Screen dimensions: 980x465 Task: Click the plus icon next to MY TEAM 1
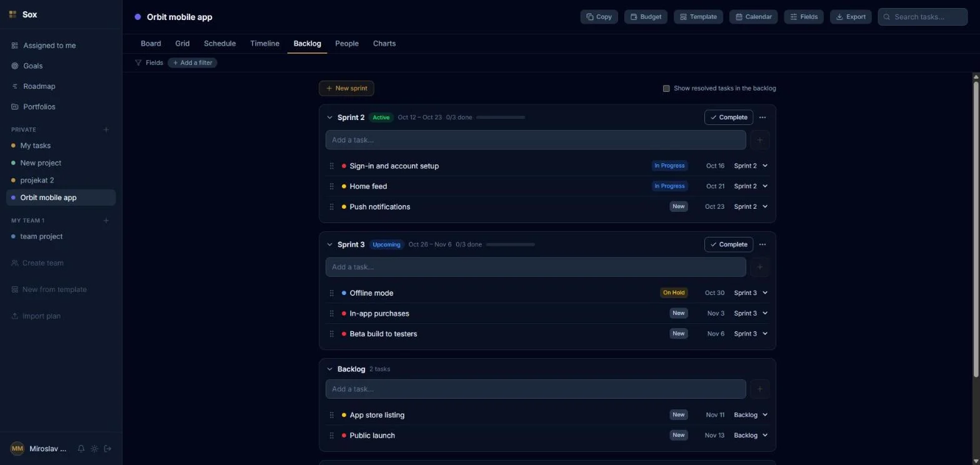(x=106, y=221)
